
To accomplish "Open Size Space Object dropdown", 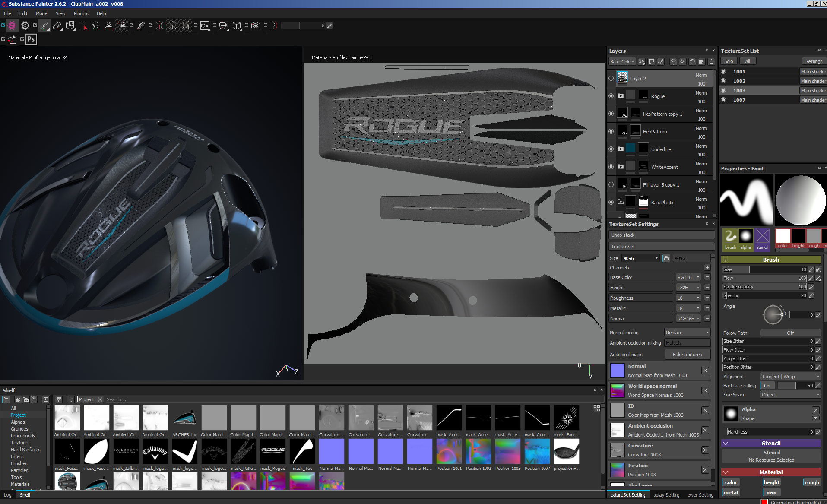I will [790, 395].
